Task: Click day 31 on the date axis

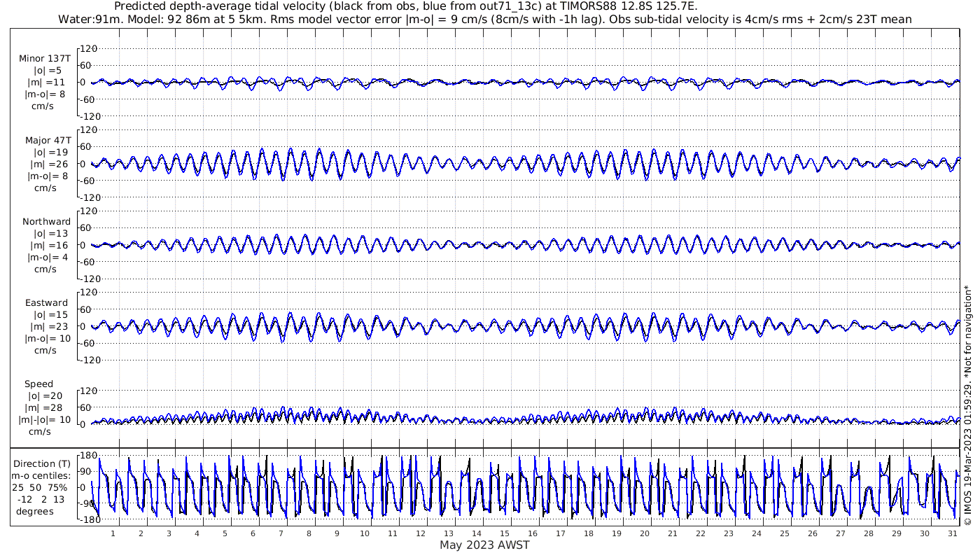Action: [953, 533]
